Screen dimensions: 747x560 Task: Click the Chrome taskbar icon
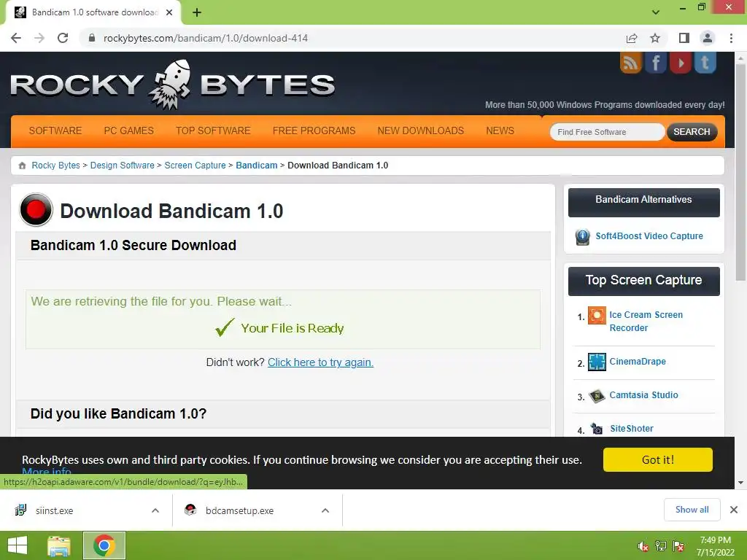click(104, 545)
